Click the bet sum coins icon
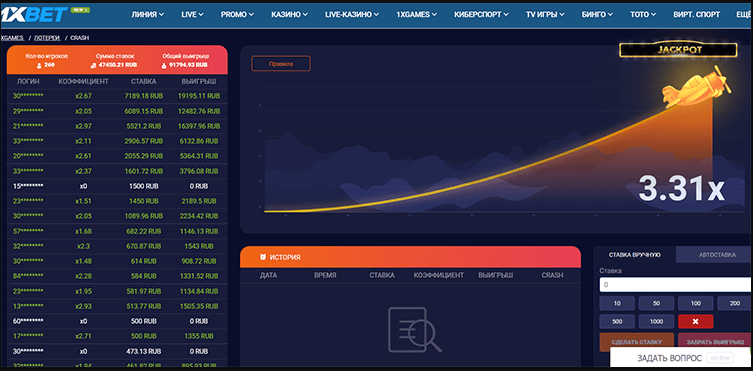753x371 pixels. tap(94, 65)
